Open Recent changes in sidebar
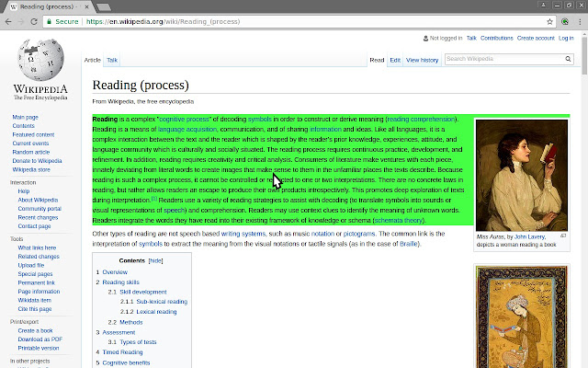This screenshot has width=588, height=368. pos(38,217)
